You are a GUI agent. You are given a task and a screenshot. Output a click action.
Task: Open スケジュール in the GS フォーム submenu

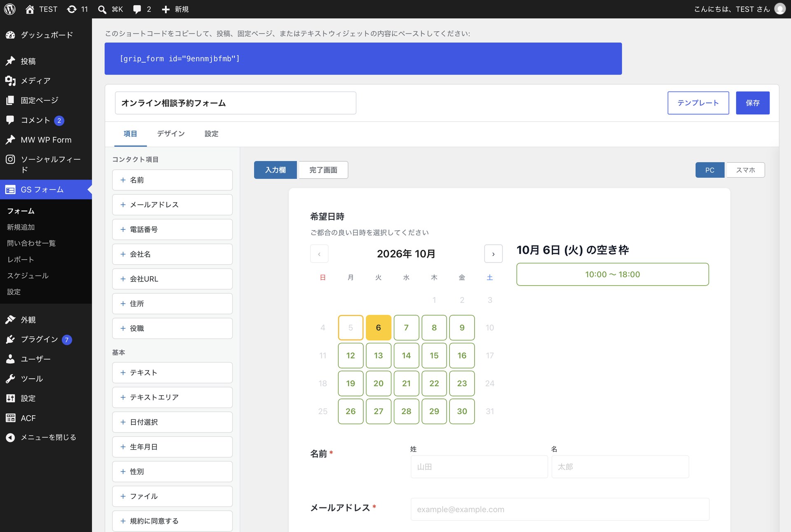(28, 276)
